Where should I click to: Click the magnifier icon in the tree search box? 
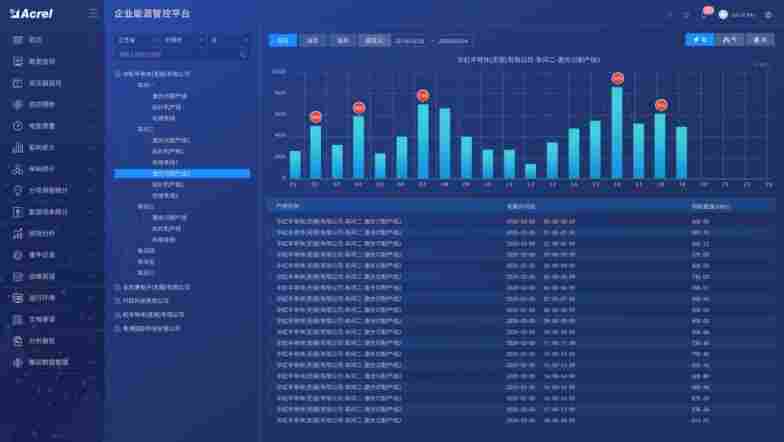click(x=242, y=54)
